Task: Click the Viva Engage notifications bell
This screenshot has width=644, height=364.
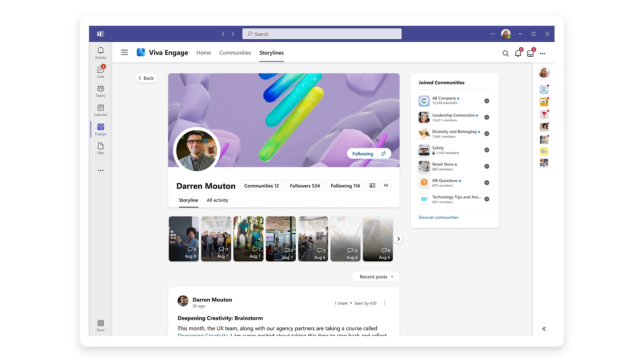Action: 518,53
